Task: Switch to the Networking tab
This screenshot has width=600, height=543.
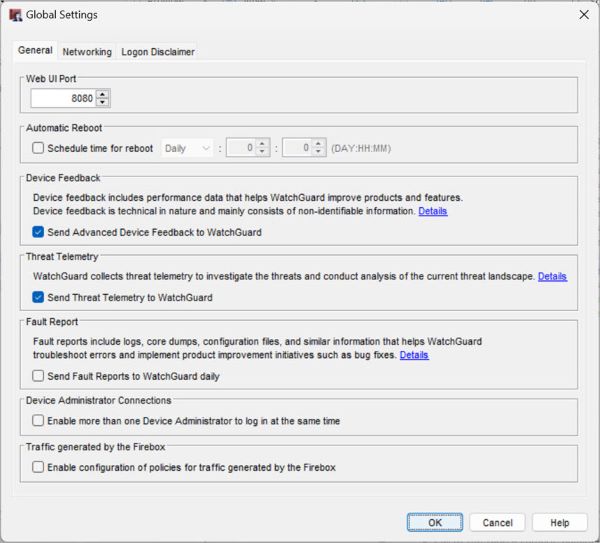Action: [87, 52]
